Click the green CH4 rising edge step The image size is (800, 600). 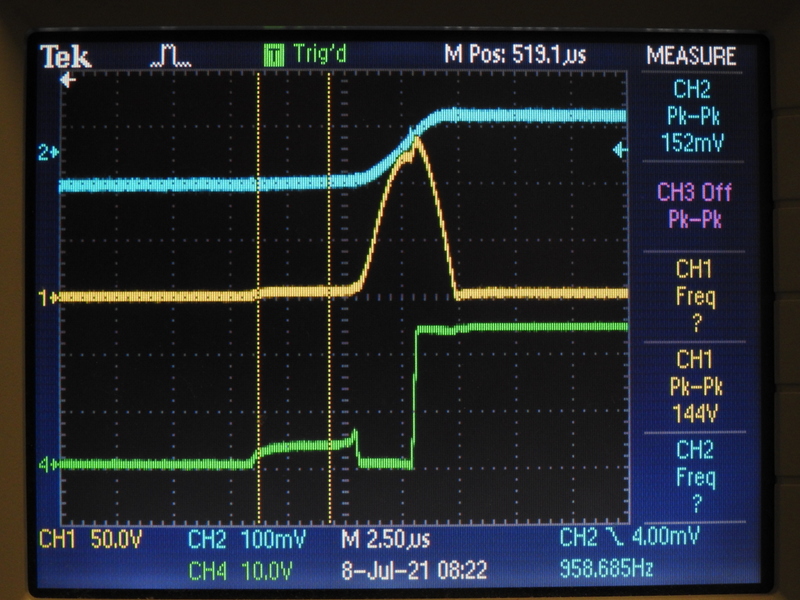[414, 398]
